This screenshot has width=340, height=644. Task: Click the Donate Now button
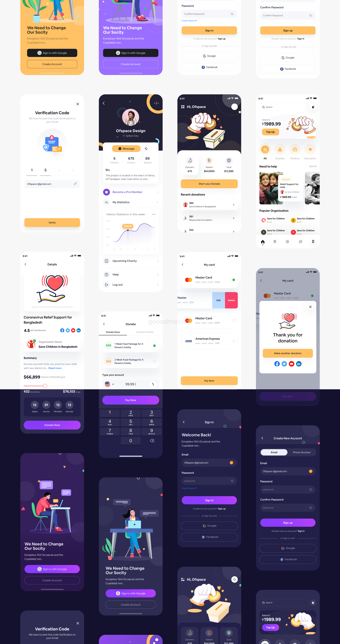coord(52,425)
